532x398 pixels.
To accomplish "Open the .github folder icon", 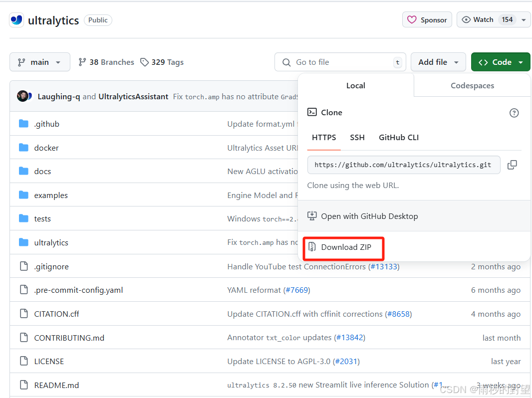I will click(23, 124).
